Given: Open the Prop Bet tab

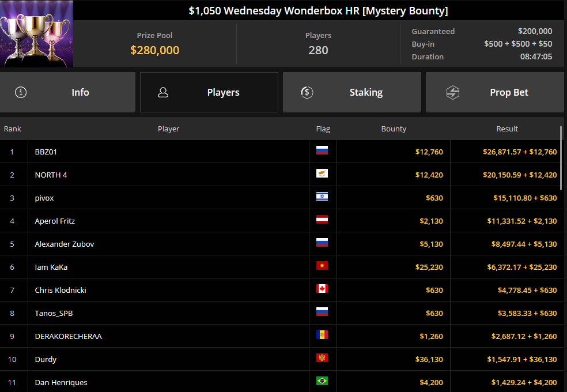Looking at the screenshot, I should [494, 92].
